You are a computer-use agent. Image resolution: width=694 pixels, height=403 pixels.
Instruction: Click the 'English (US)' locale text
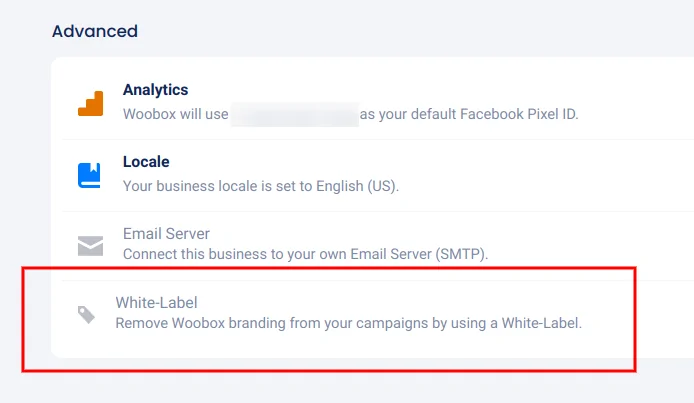(355, 186)
